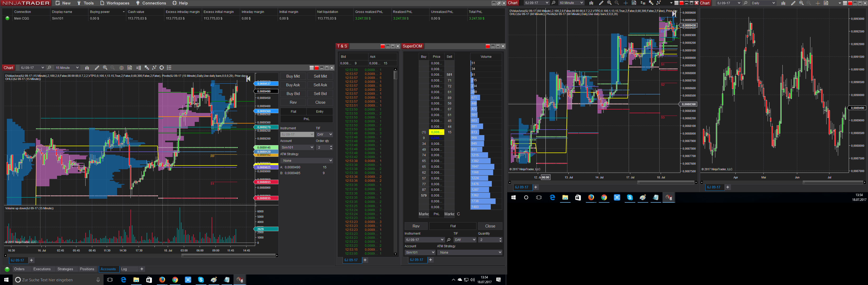Click instrument search magnifier in 60 Minute chart
Image resolution: width=868 pixels, height=285 pixels.
[x=553, y=3]
